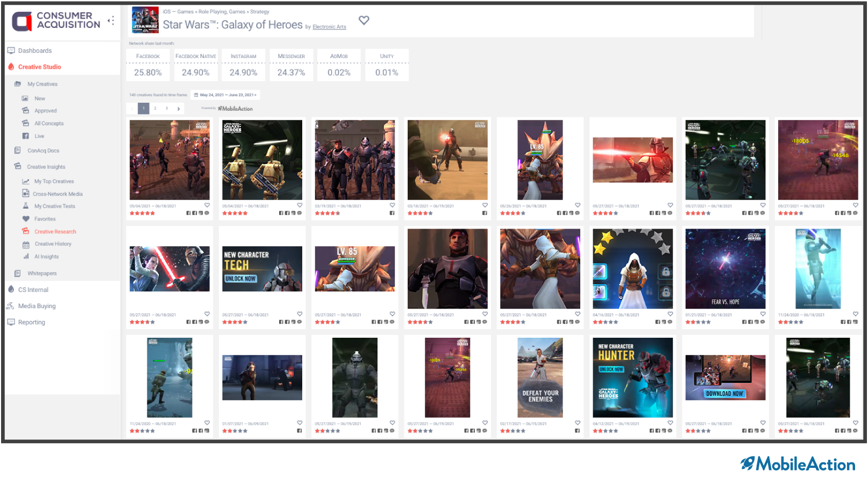Favorite the battle droids creative heart
The height and width of the screenshot is (484, 868).
(x=300, y=205)
